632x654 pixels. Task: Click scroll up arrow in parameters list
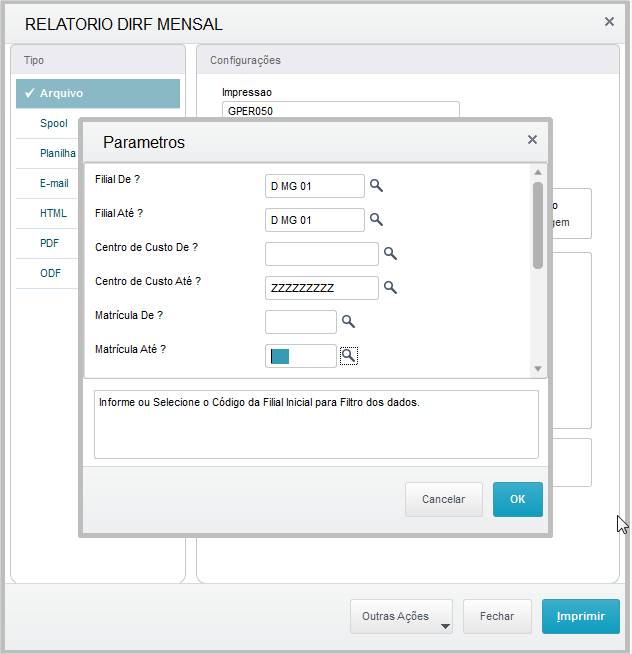pos(538,172)
